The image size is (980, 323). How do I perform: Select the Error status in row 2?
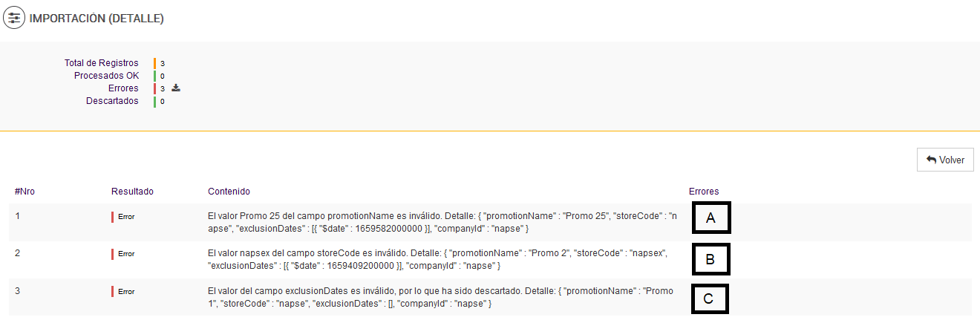coord(125,254)
